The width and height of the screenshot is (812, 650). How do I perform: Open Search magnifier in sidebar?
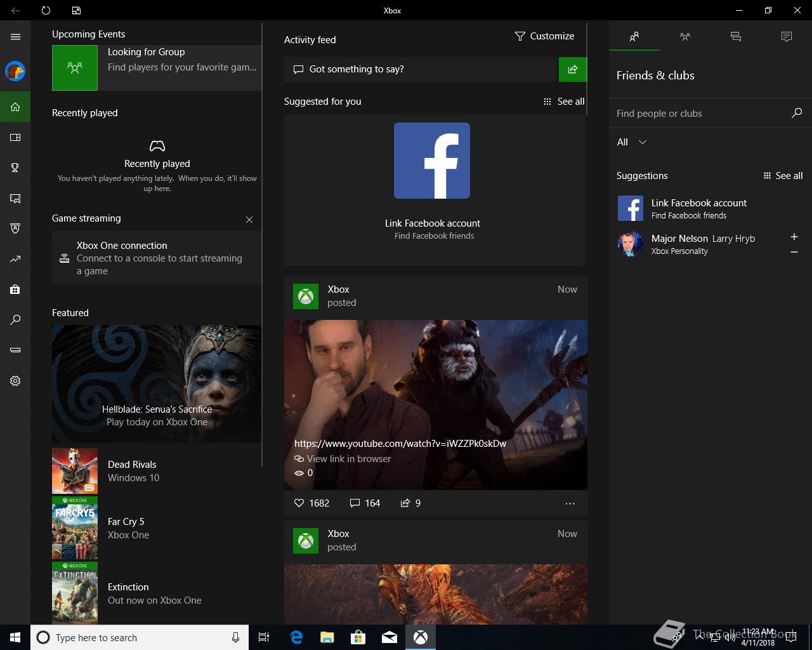15,320
